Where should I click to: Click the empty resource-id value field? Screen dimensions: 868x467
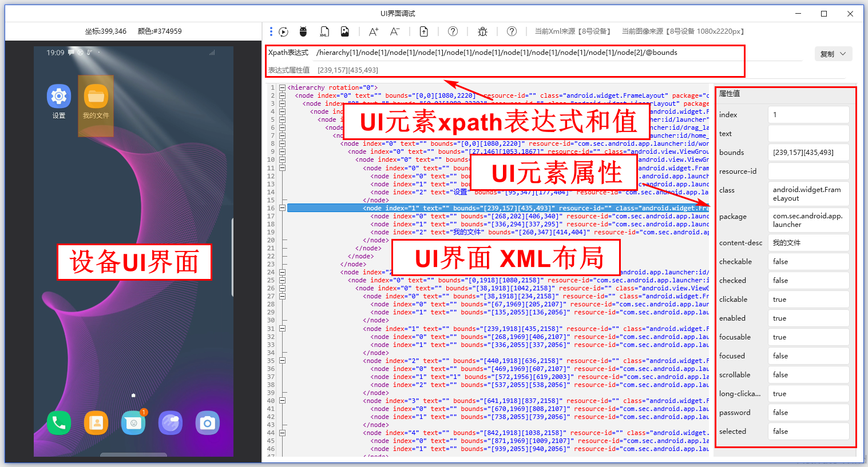[x=808, y=171]
